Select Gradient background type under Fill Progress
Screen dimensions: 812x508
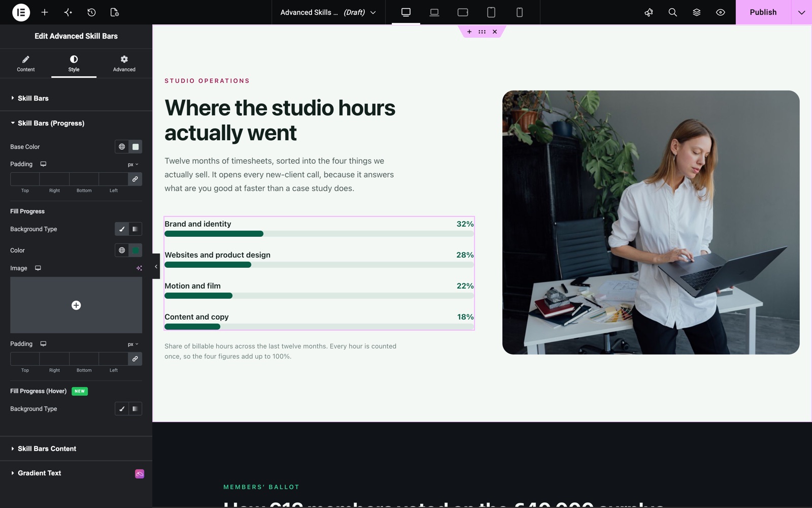[135, 229]
